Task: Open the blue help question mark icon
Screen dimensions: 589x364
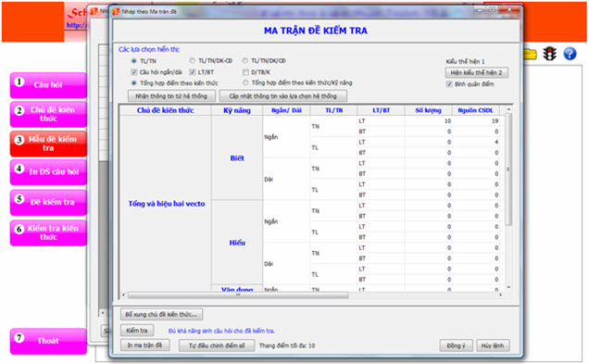Action: tap(570, 54)
